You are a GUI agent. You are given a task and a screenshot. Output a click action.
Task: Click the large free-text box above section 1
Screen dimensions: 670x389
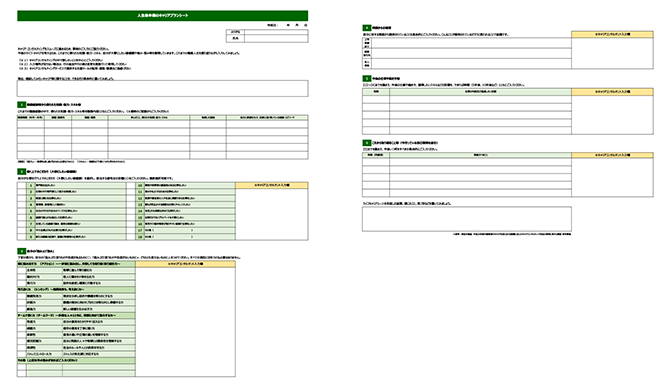162,88
